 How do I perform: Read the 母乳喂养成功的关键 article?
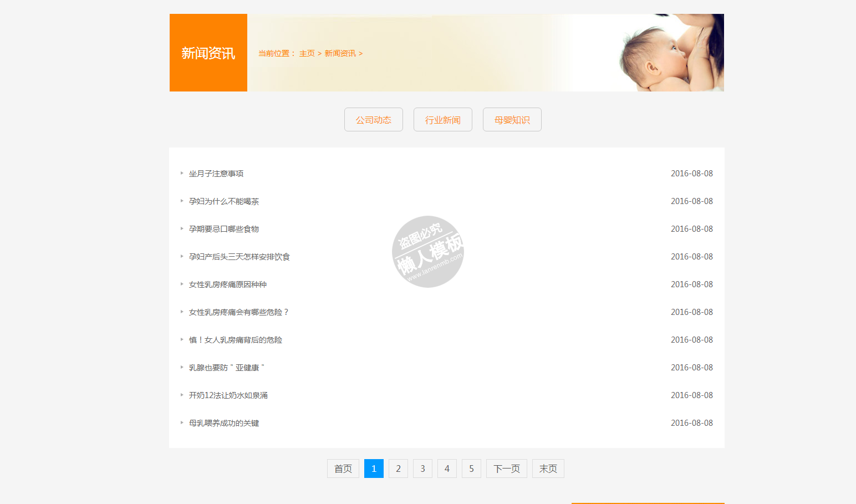(224, 423)
